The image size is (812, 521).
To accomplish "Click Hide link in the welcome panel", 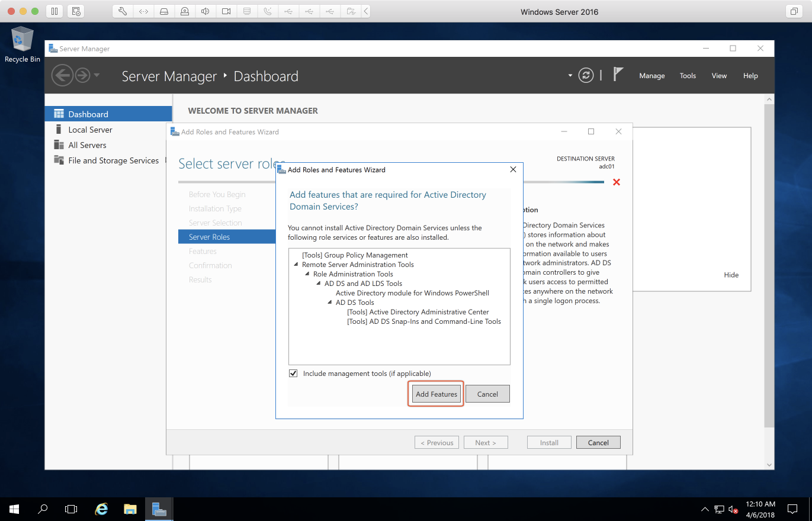I will (x=731, y=275).
